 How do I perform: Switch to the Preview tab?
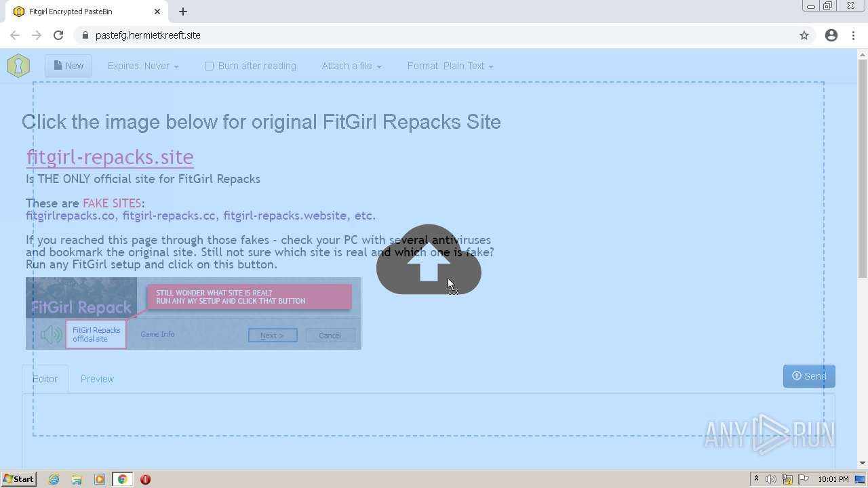(x=97, y=379)
